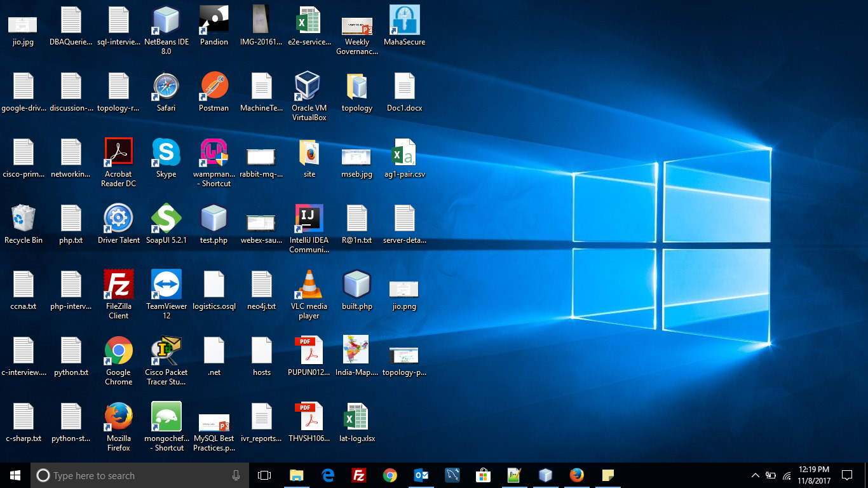Open Outlook from the taskbar
This screenshot has height=488, width=868.
(421, 475)
